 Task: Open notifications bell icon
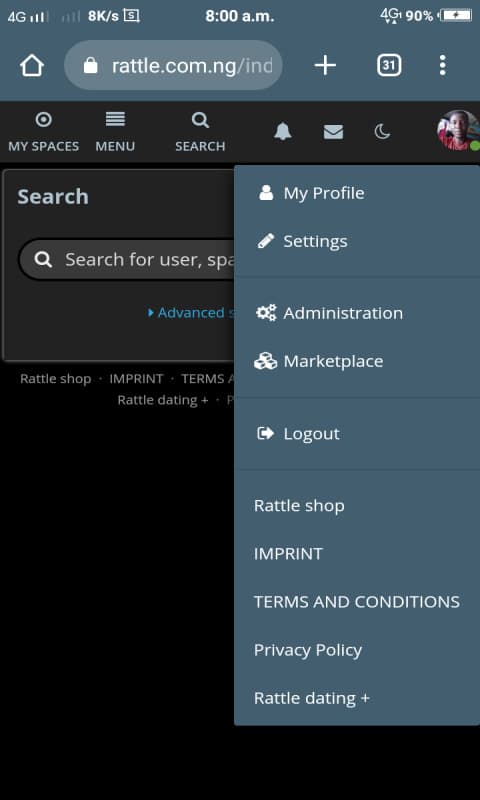[283, 132]
